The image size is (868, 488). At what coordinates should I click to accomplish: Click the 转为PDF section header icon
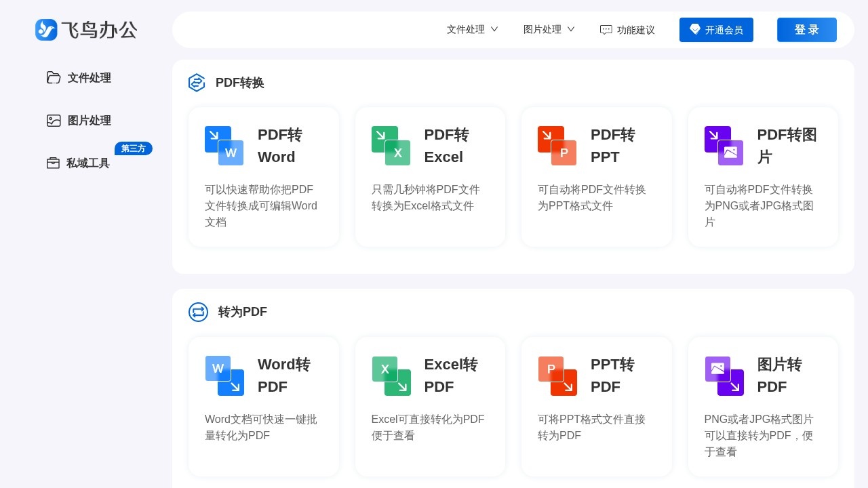(x=198, y=312)
